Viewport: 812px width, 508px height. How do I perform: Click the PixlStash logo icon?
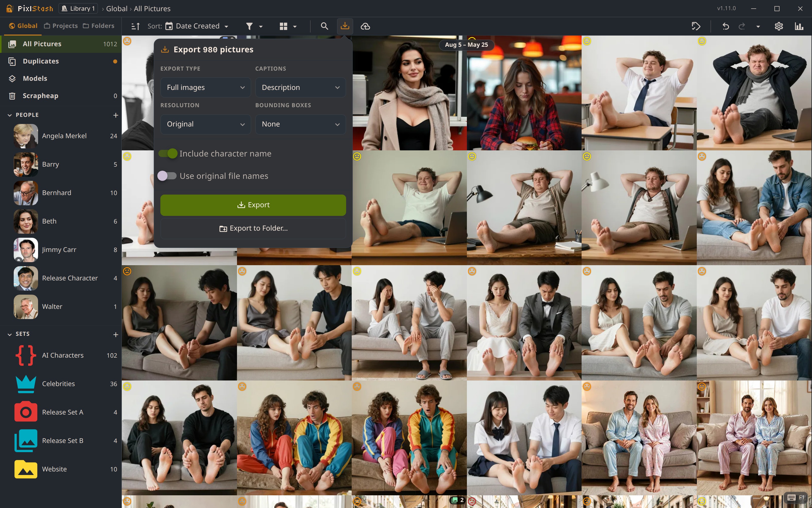point(10,8)
